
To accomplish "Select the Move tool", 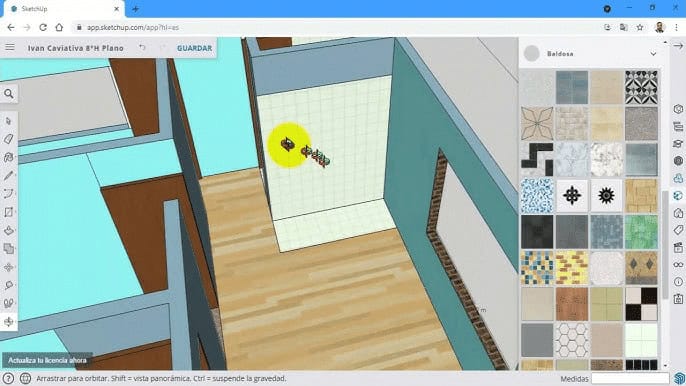I will pyautogui.click(x=9, y=267).
